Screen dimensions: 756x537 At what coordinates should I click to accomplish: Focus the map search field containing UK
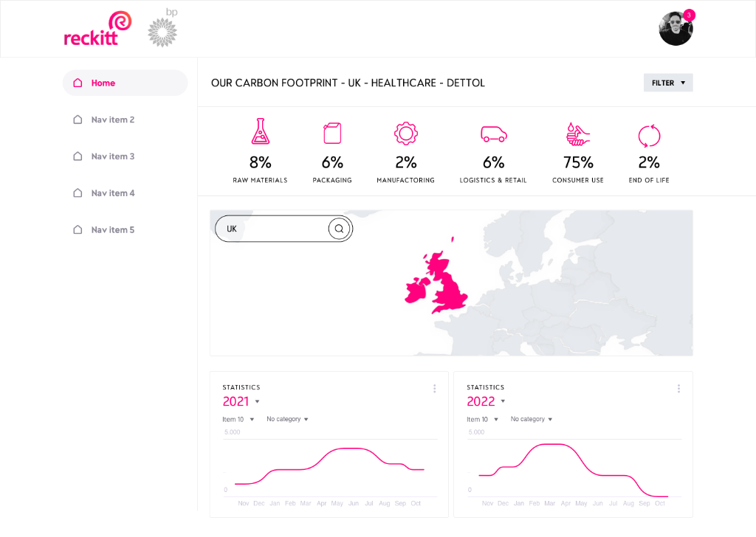tap(283, 229)
